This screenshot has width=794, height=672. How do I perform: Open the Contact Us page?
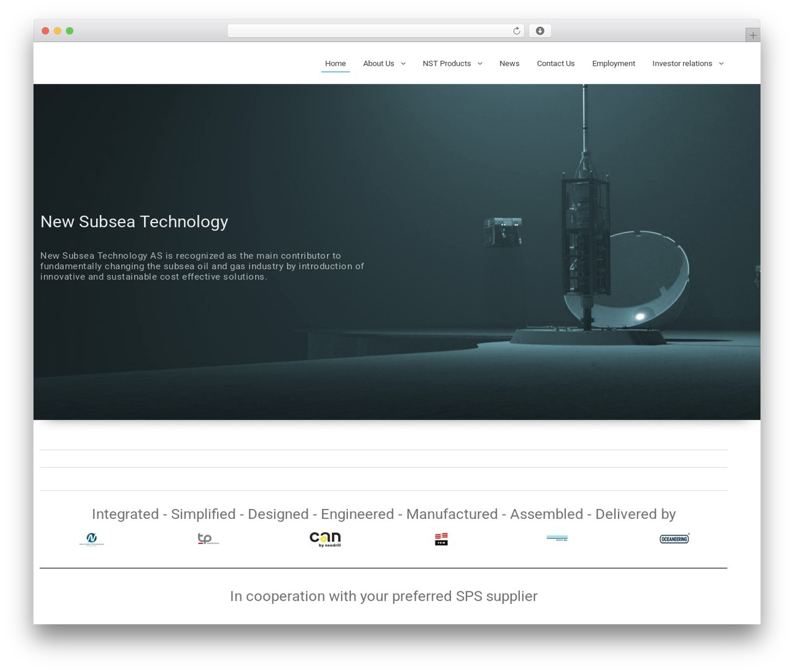556,63
